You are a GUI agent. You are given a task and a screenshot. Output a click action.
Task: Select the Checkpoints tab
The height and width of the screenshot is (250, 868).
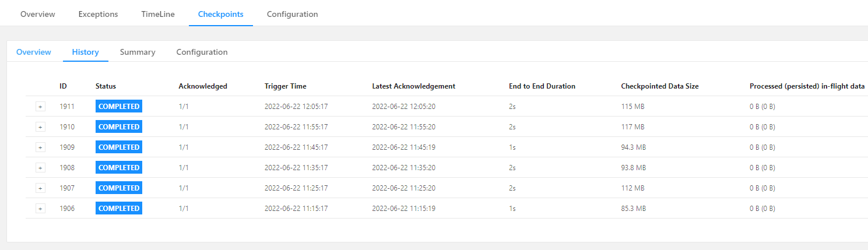[221, 14]
